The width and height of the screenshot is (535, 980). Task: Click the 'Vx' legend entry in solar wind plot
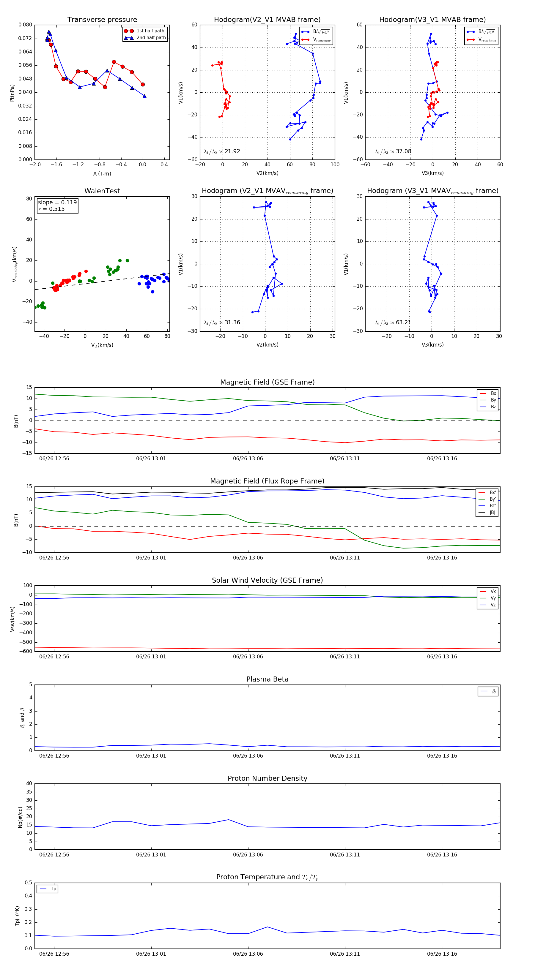pyautogui.click(x=488, y=592)
